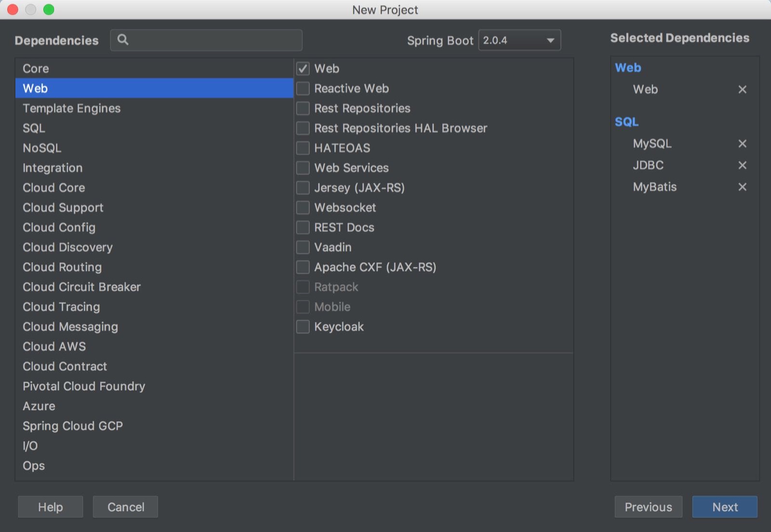The height and width of the screenshot is (532, 771).
Task: Enable the Websocket dependency
Action: tap(303, 208)
